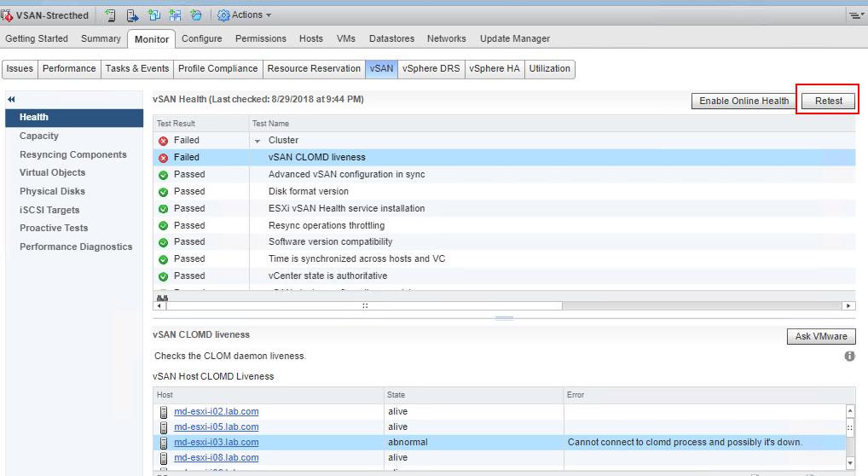
Task: Open the Tasks & Events sub-tab
Action: (137, 69)
